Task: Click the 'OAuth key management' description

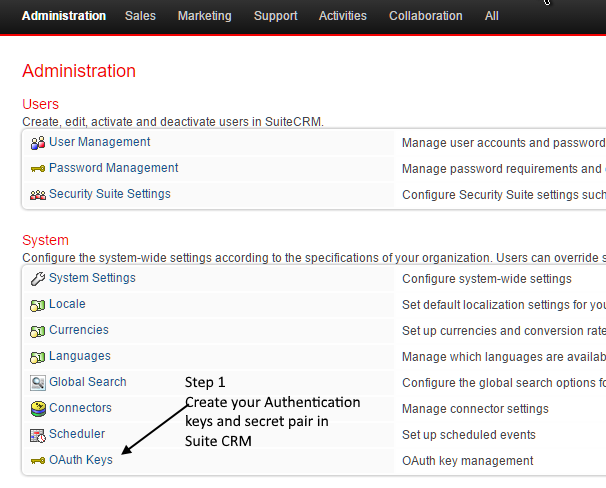Action: 467,461
